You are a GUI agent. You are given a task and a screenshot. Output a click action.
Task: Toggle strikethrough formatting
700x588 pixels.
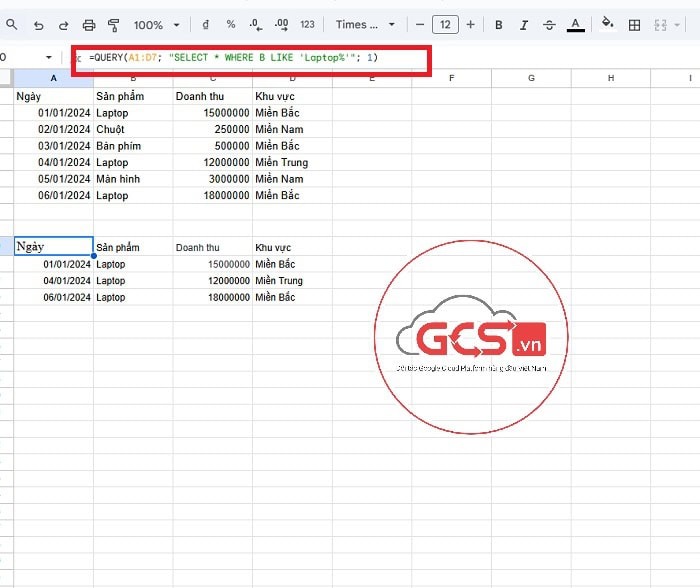[548, 25]
